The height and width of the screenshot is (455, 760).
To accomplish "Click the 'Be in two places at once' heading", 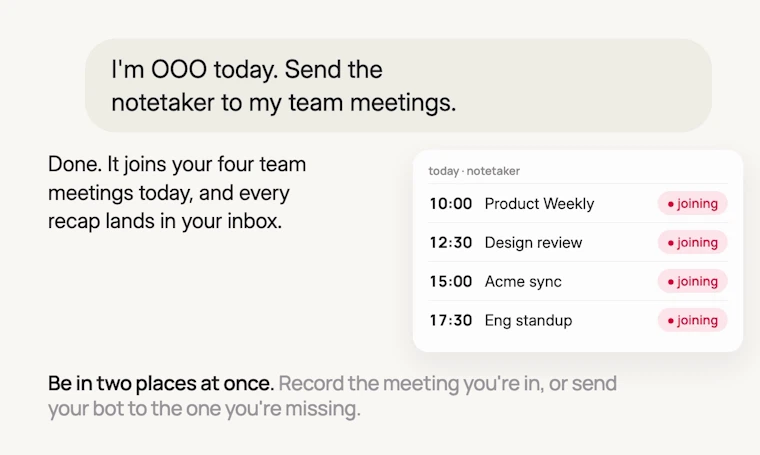I will tap(161, 383).
